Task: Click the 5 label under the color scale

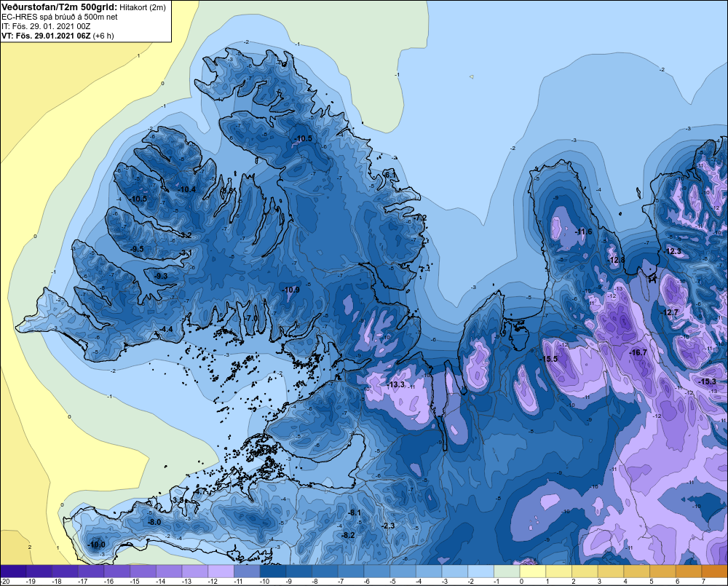Action: (x=652, y=582)
